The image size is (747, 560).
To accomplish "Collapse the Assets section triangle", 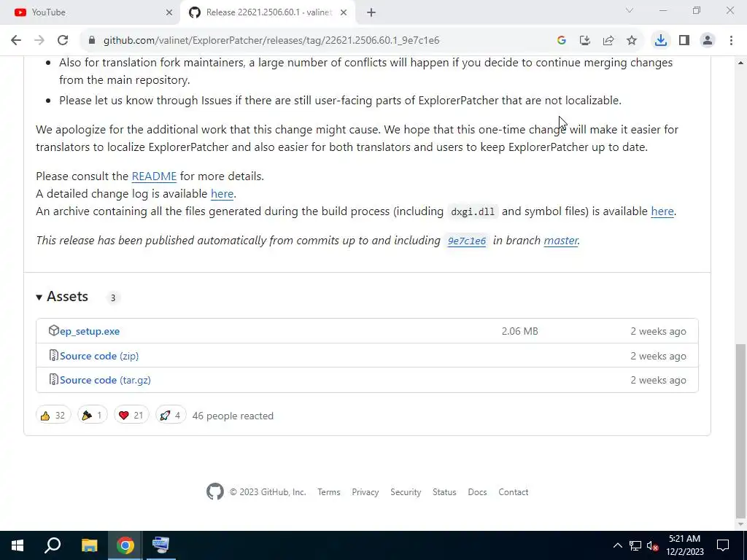I will point(39,297).
